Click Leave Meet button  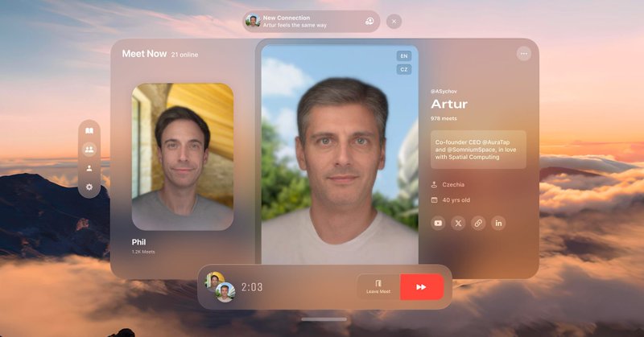[378, 287]
